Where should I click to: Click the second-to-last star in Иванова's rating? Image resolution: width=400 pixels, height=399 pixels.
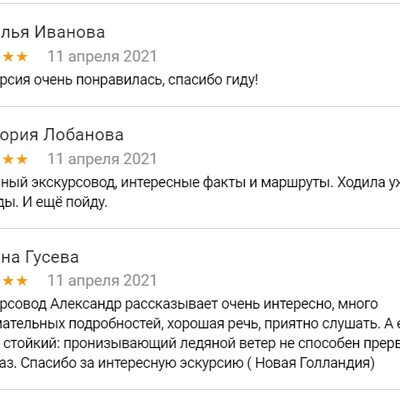pos(8,57)
